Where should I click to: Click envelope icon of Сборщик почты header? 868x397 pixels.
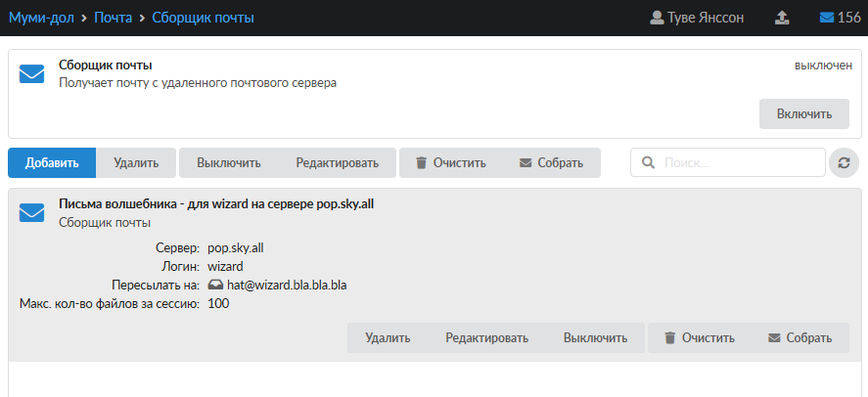[x=32, y=74]
